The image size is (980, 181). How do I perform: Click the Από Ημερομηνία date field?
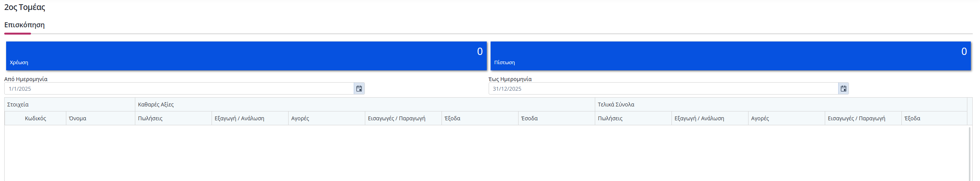(x=179, y=89)
